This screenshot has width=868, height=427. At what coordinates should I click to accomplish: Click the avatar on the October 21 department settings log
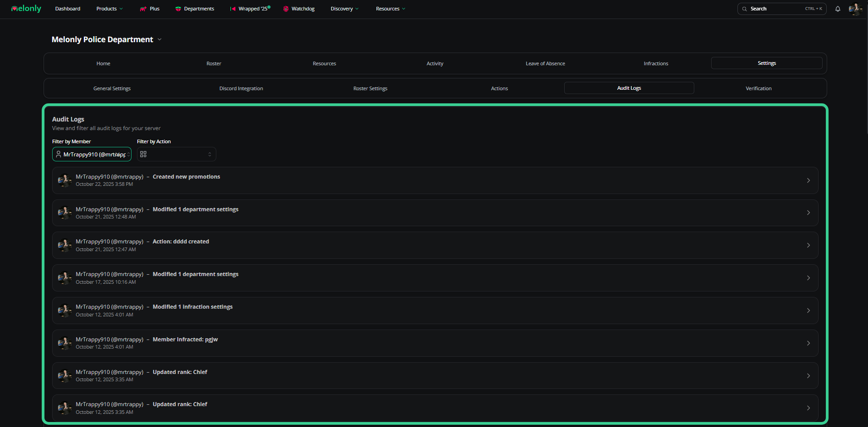point(64,213)
